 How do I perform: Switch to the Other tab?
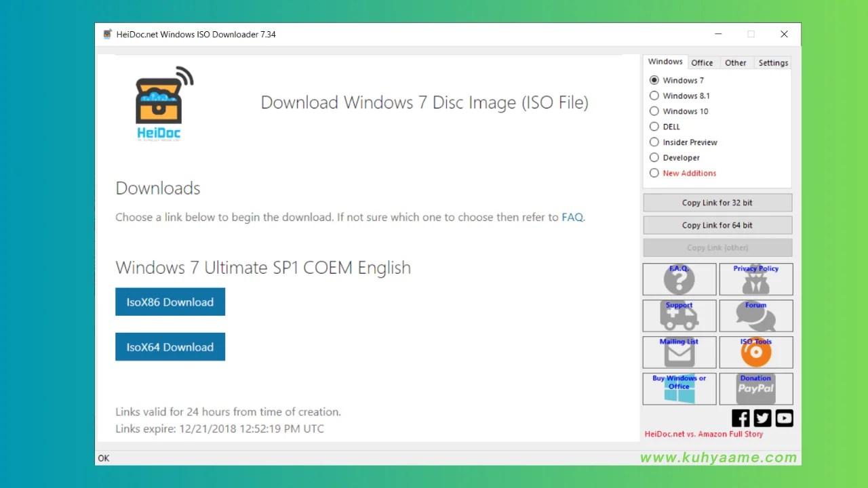736,63
